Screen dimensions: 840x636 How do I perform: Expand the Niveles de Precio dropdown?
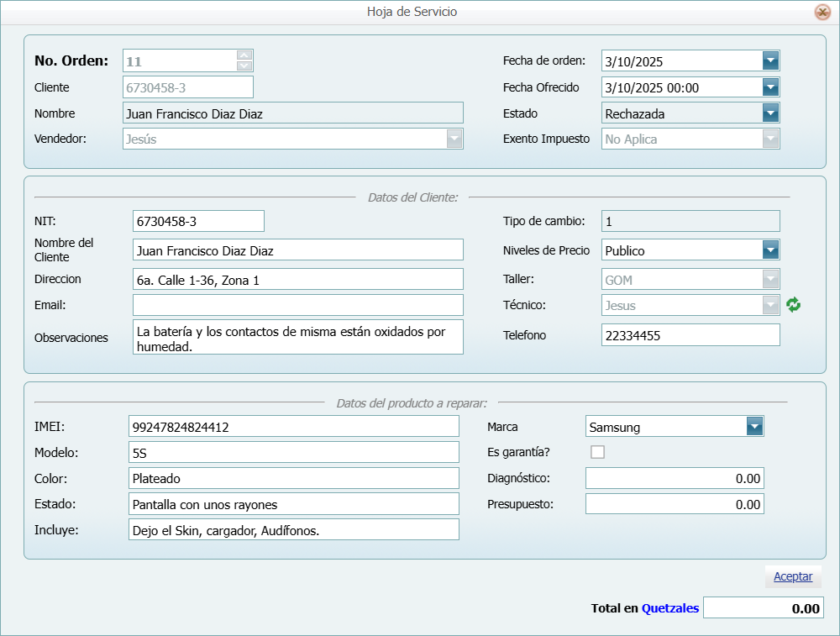click(x=770, y=250)
